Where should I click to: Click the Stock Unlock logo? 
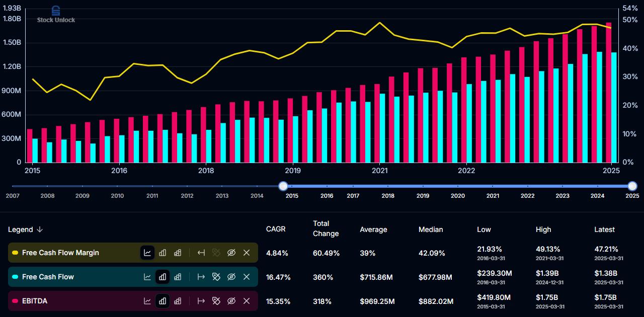(56, 14)
